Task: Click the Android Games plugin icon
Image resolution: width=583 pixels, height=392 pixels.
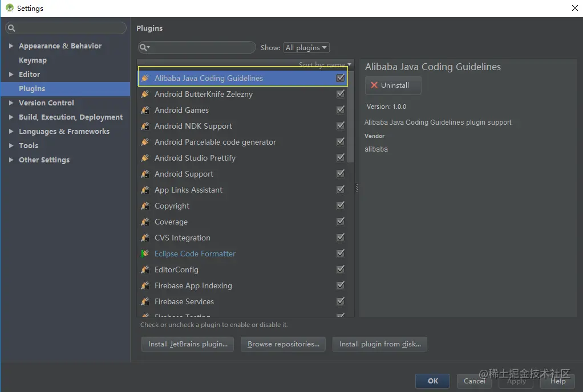Action: (145, 111)
